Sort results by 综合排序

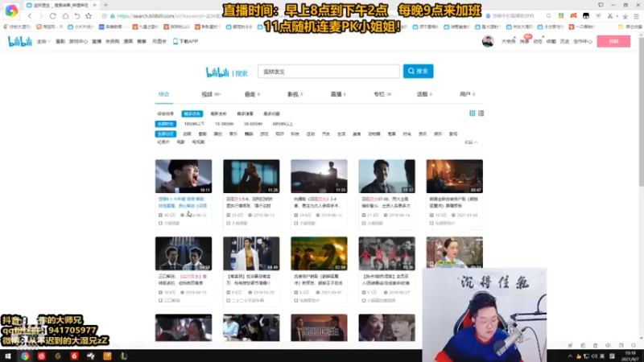coord(166,113)
